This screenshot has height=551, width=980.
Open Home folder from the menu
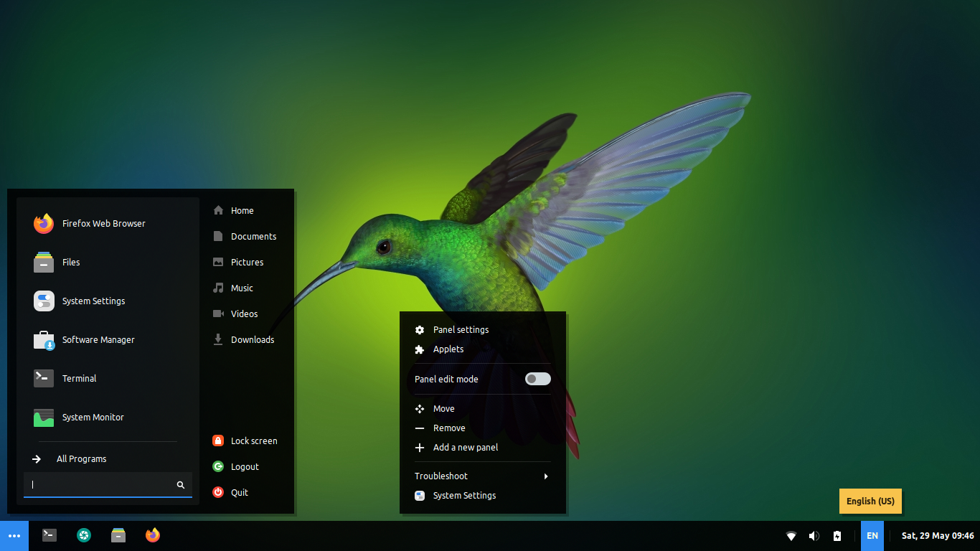pos(247,211)
